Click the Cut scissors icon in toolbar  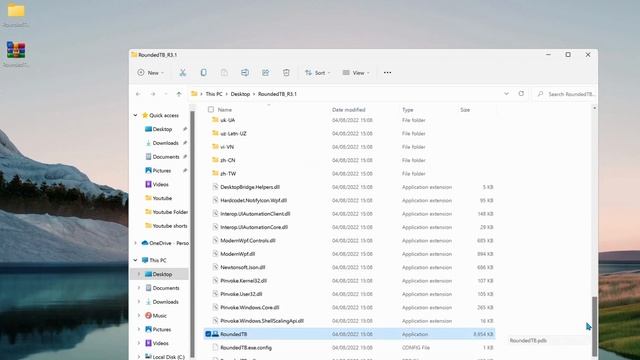click(182, 73)
